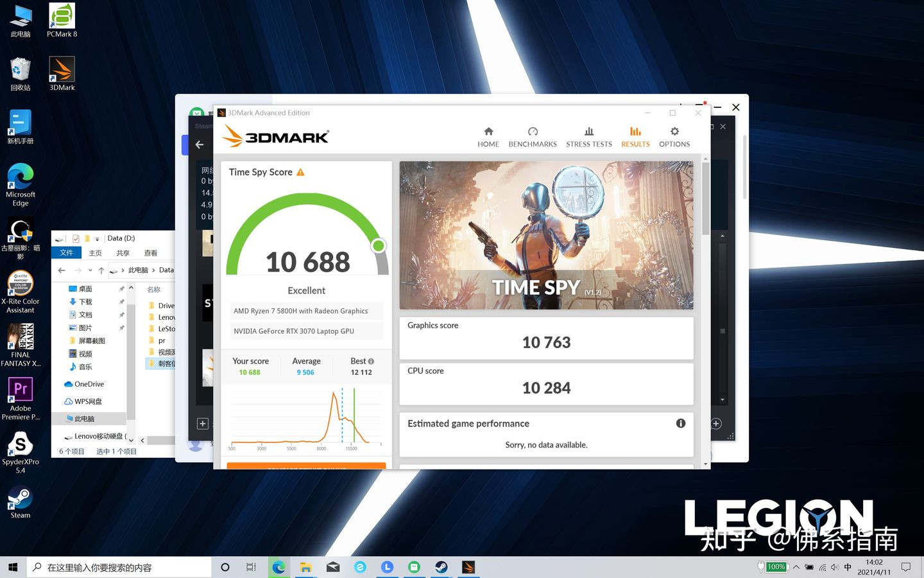
Task: Select the FINAL FANTASY XV benchmark shortcut
Action: pyautogui.click(x=21, y=346)
